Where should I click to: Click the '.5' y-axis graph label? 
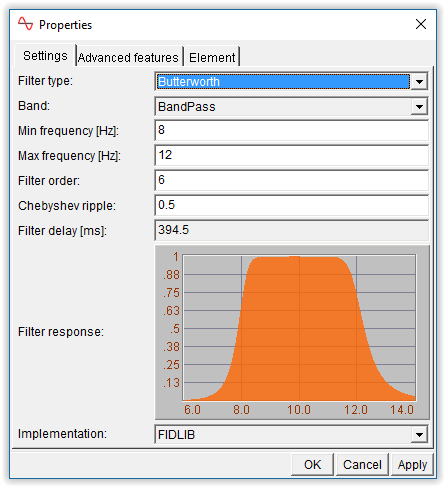175,329
